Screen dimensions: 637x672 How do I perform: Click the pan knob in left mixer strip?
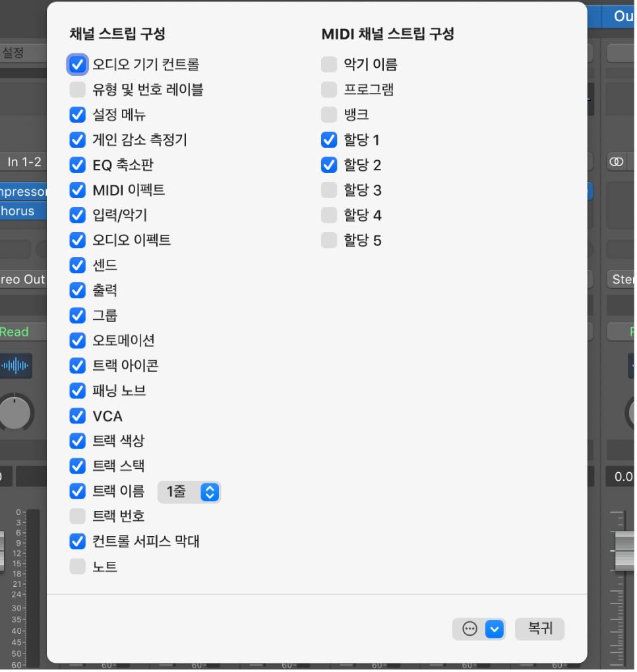[x=15, y=413]
